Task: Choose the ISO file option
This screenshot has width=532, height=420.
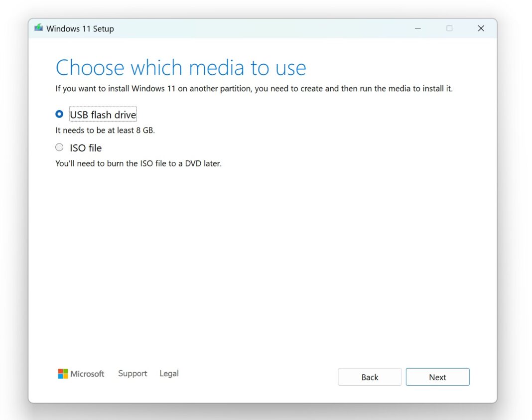Action: coord(59,147)
